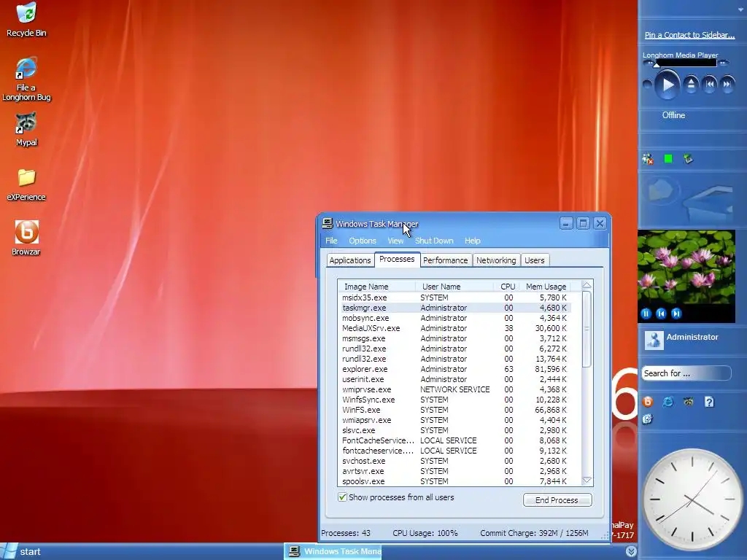Open the Shut Down menu
Viewport: 747px width, 560px height.
point(434,241)
